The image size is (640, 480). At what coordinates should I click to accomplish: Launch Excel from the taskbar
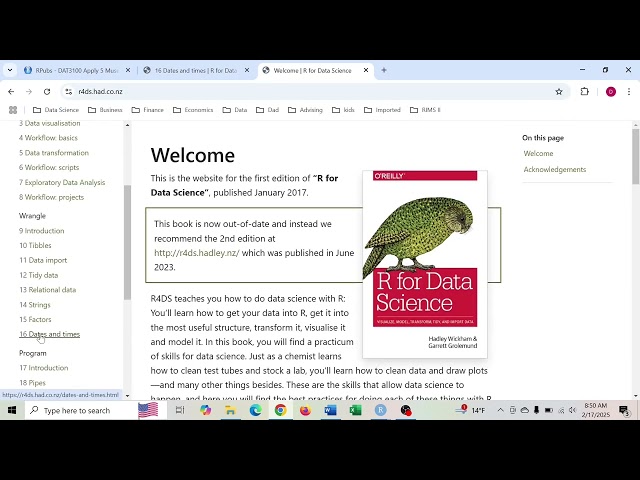(355, 410)
